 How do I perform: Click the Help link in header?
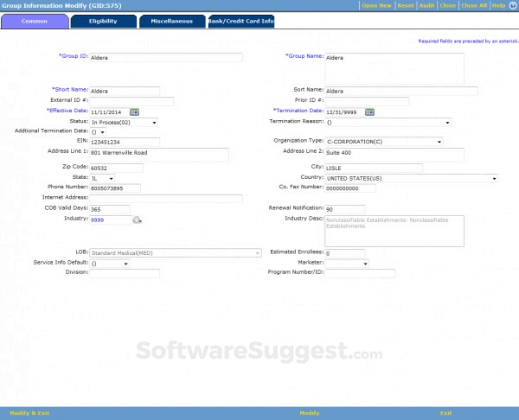click(498, 5)
